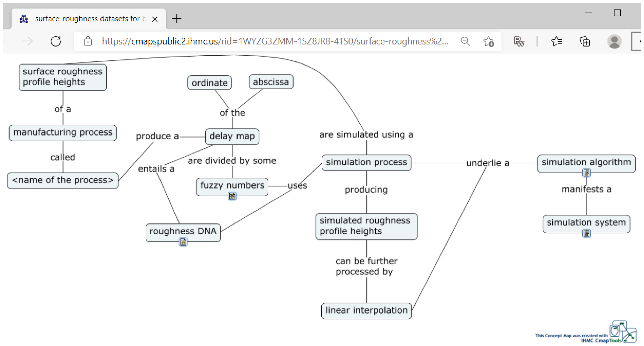644x346 pixels.
Task: Select the delay map concept node
Action: coord(232,136)
